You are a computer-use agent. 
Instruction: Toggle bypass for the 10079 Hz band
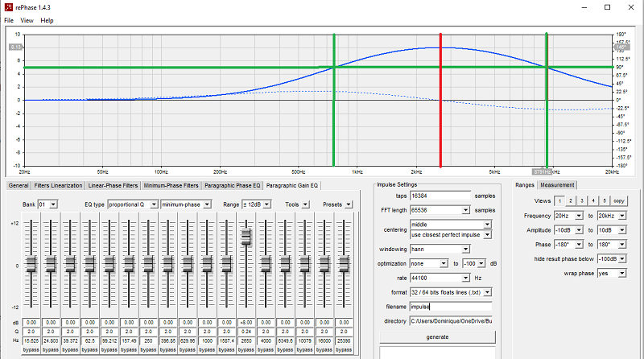pyautogui.click(x=305, y=350)
